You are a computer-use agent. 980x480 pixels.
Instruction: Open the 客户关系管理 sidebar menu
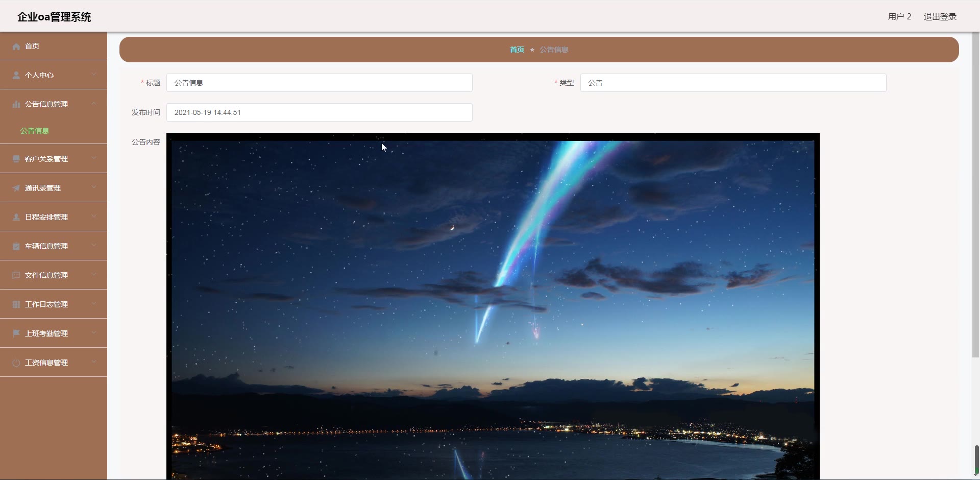click(x=54, y=159)
